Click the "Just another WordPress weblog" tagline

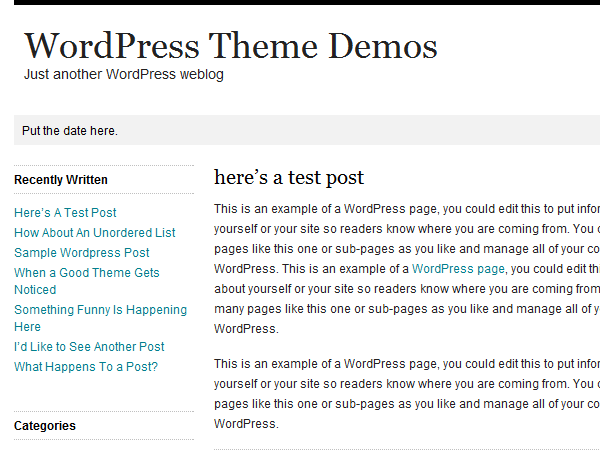coord(124,74)
